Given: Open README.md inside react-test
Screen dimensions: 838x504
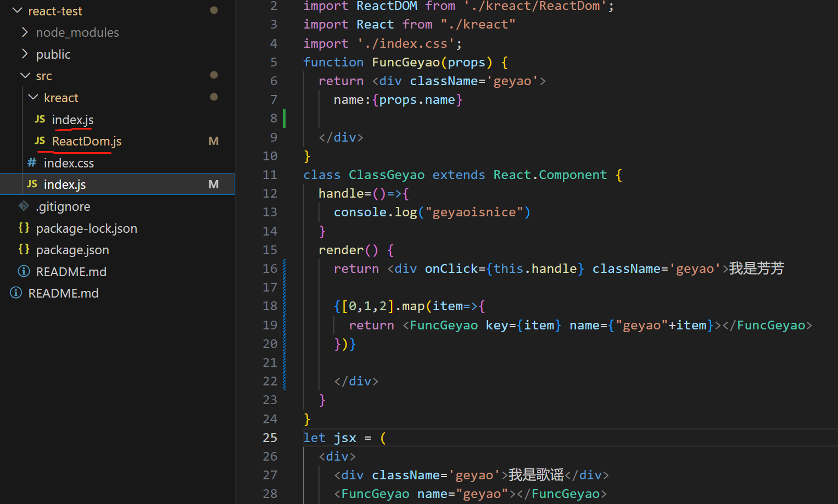Looking at the screenshot, I should [71, 272].
